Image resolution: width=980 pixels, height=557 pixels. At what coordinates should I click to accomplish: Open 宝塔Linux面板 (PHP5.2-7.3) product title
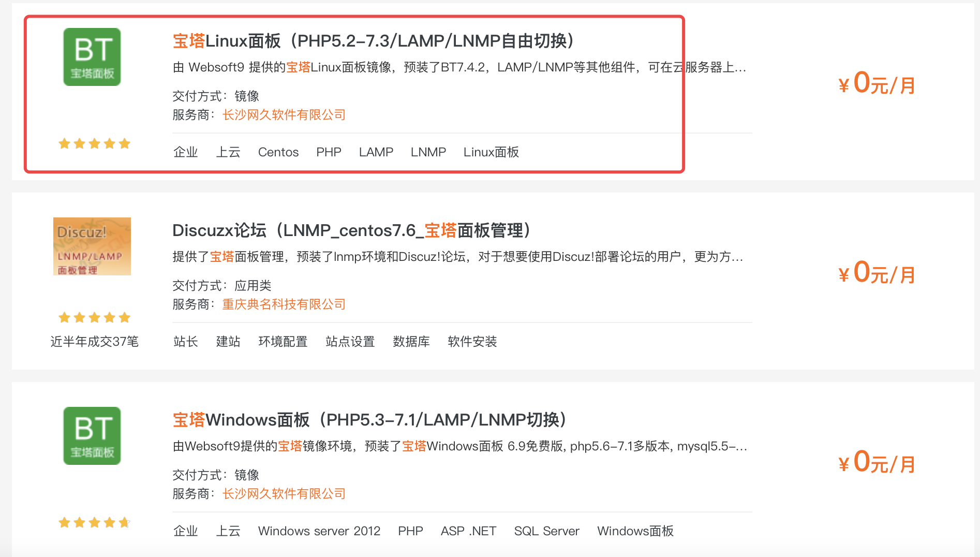coord(374,41)
